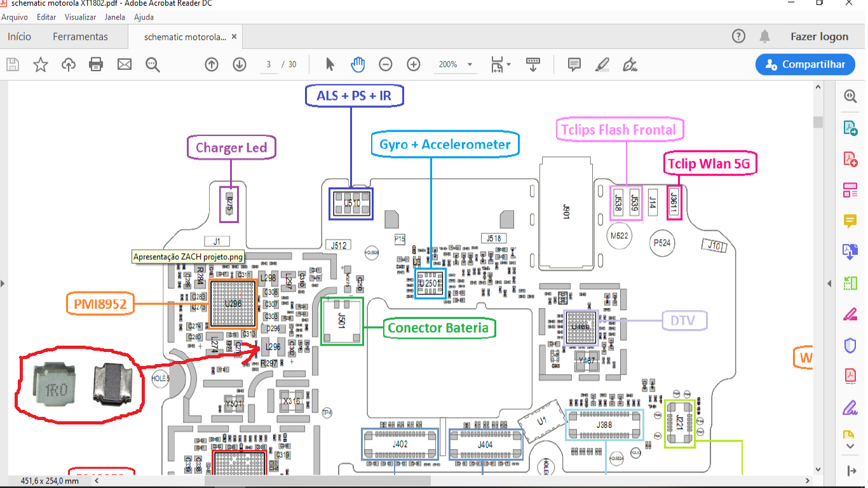
Task: Click the Tclip Wlan 5G label
Action: [709, 163]
